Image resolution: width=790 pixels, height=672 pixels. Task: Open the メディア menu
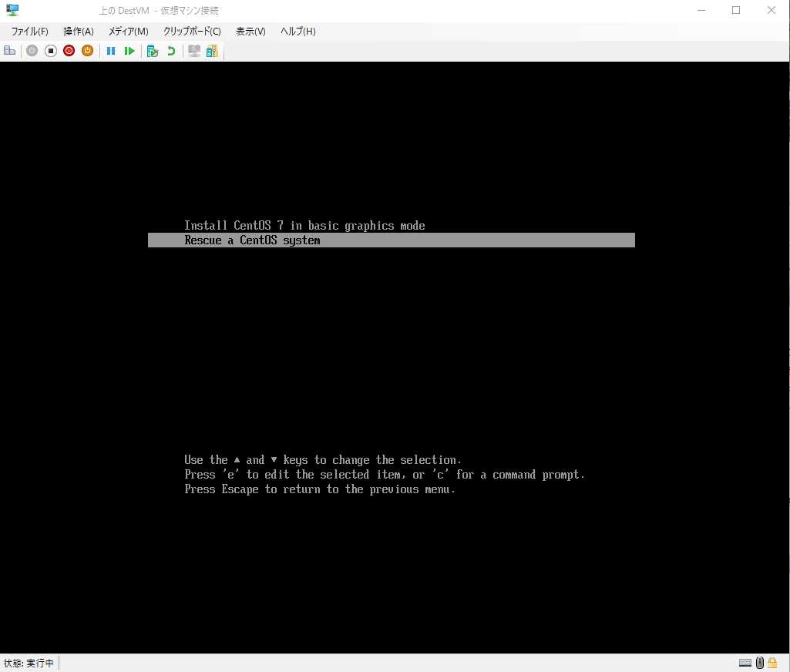pyautogui.click(x=128, y=31)
